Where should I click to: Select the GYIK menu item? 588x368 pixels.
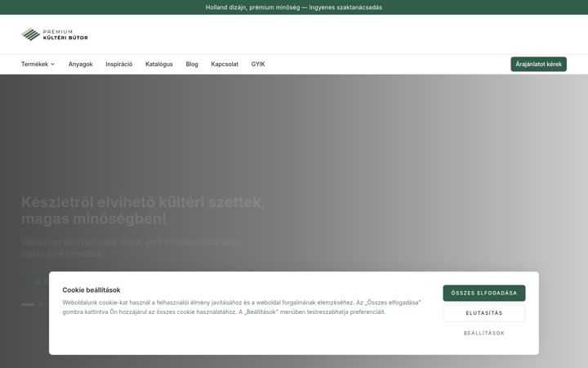pyautogui.click(x=258, y=65)
